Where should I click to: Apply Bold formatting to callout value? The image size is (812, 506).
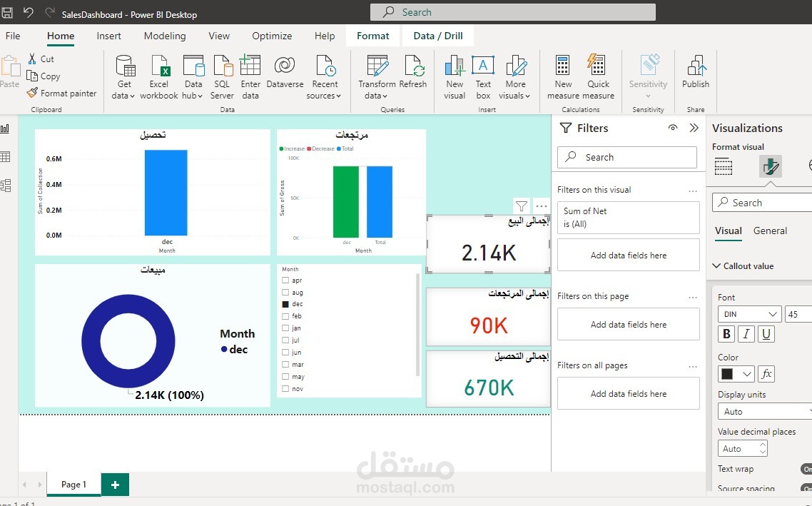click(726, 333)
